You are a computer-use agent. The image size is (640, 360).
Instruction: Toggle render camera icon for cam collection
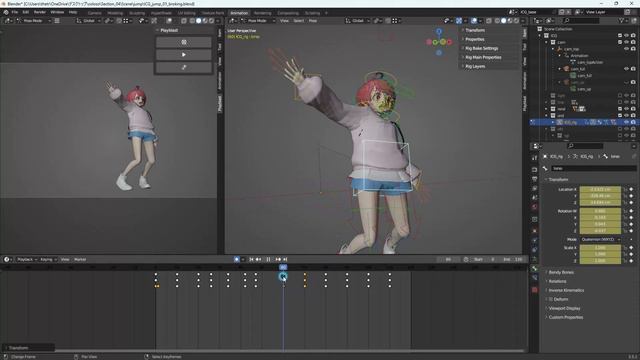[x=633, y=42]
